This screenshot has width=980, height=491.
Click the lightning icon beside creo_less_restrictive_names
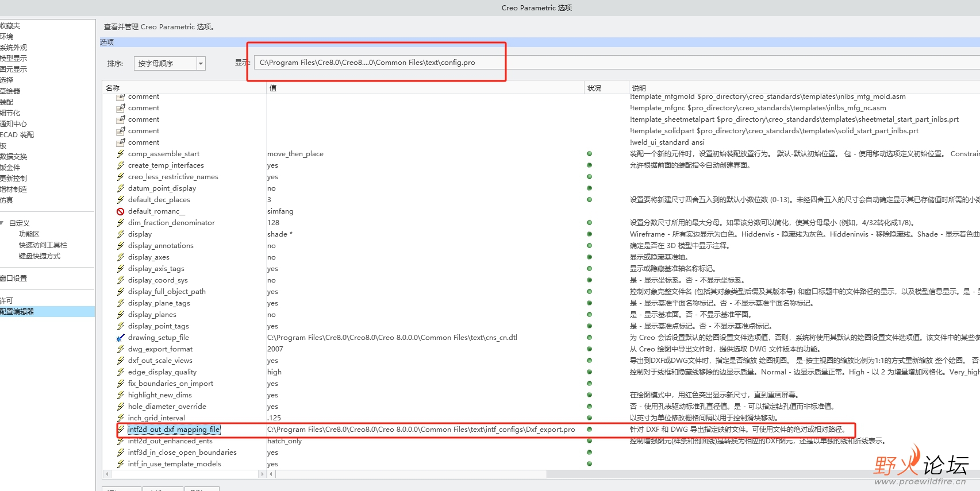click(x=121, y=177)
